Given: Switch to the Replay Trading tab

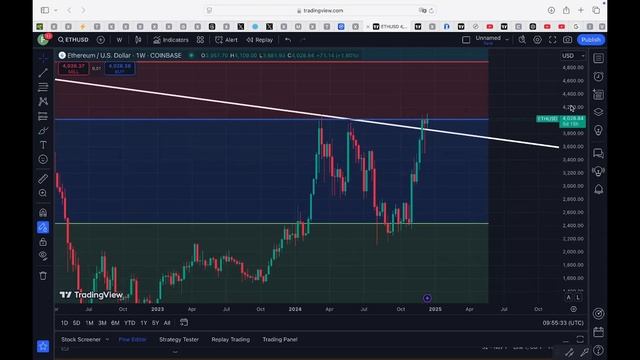Looking at the screenshot, I should [x=231, y=339].
